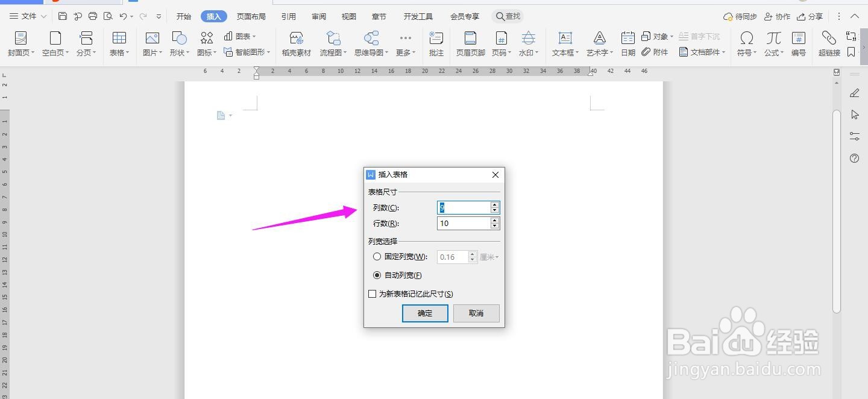Confirm the dialog with 确定
Image resolution: width=868 pixels, height=399 pixels.
point(425,313)
